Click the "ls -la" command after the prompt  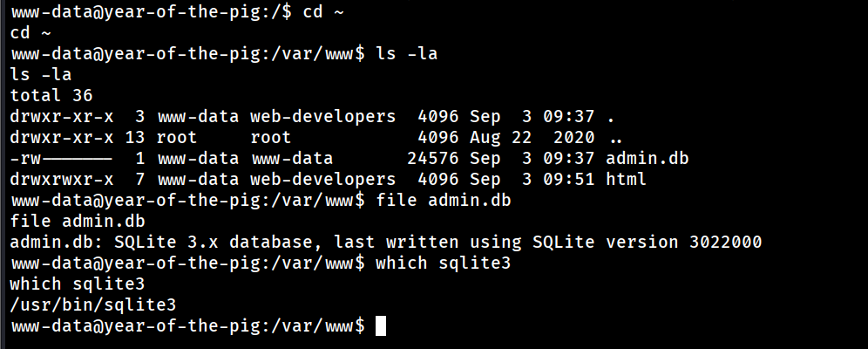(x=406, y=54)
